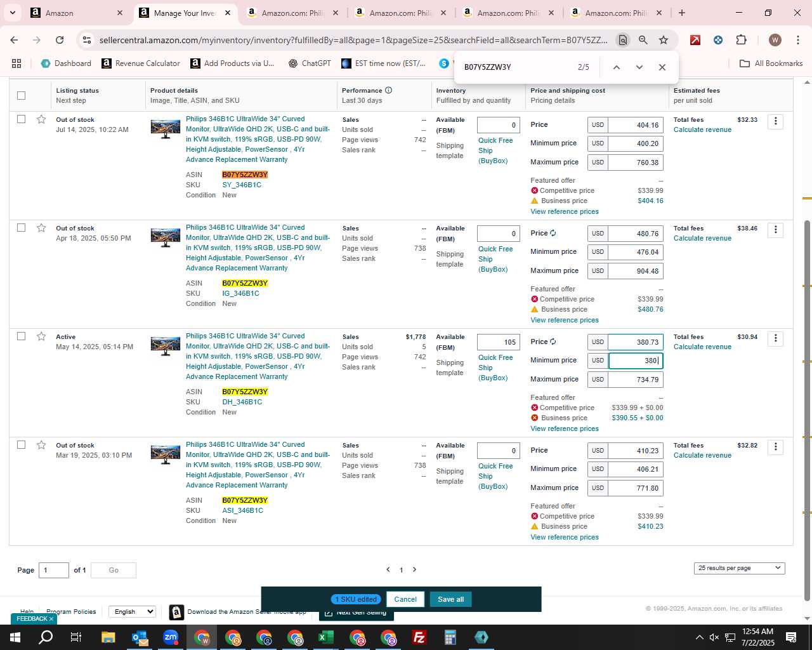Reload the Seller Central page
The height and width of the screenshot is (650, 812).
(60, 40)
